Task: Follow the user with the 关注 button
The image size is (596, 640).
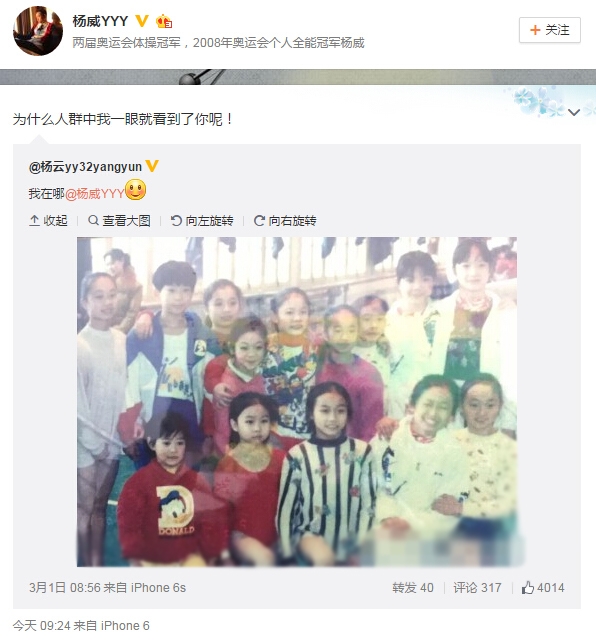Action: (549, 30)
